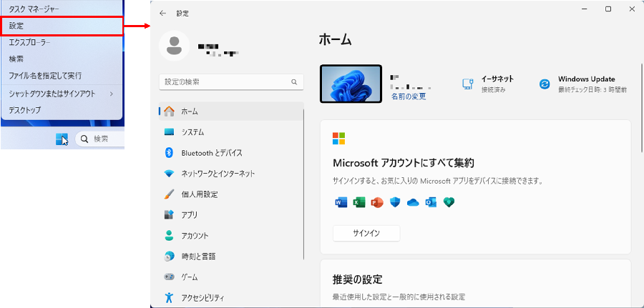Select 検索 in the context menu
Viewport: 644px width, 308px height.
click(62, 59)
